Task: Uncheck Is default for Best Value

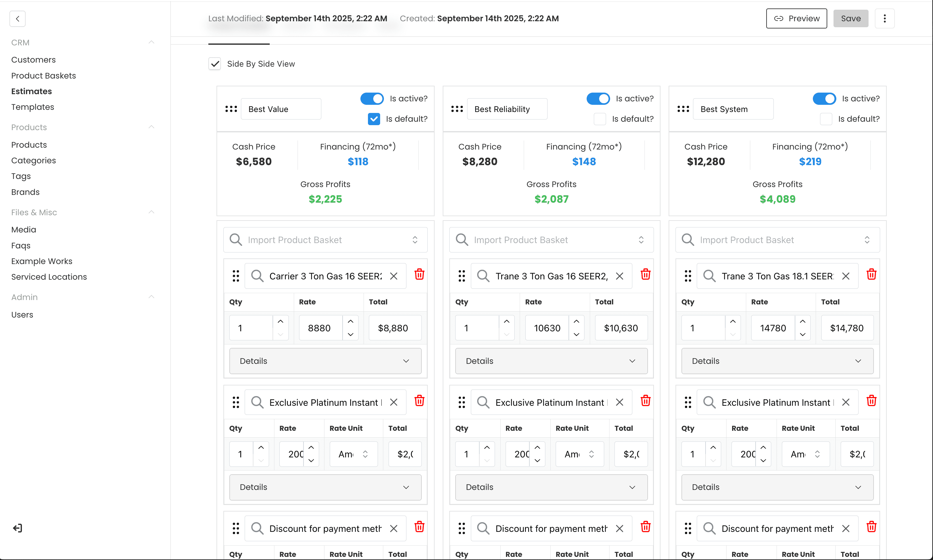Action: (374, 119)
